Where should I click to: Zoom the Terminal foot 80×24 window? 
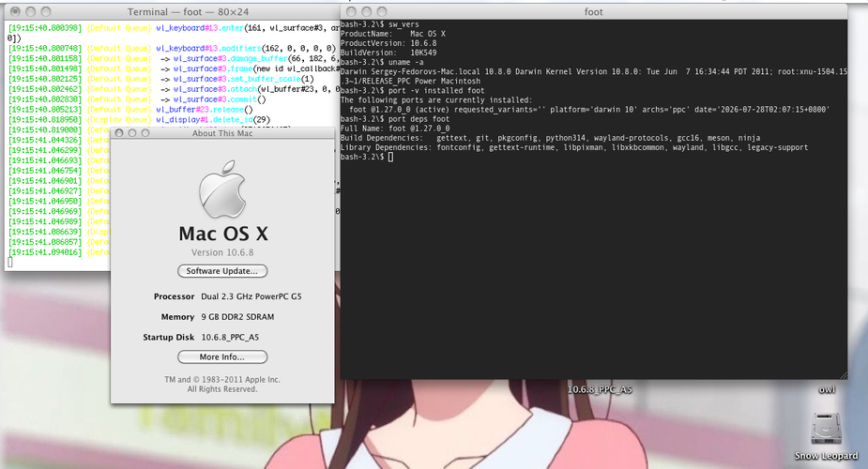click(x=46, y=11)
